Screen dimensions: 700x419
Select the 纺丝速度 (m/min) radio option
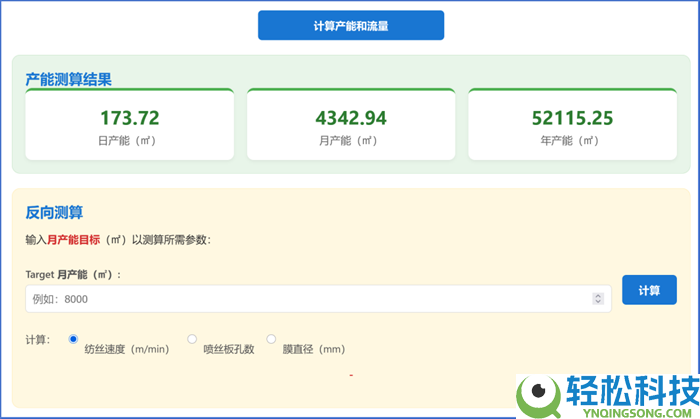[x=73, y=339]
